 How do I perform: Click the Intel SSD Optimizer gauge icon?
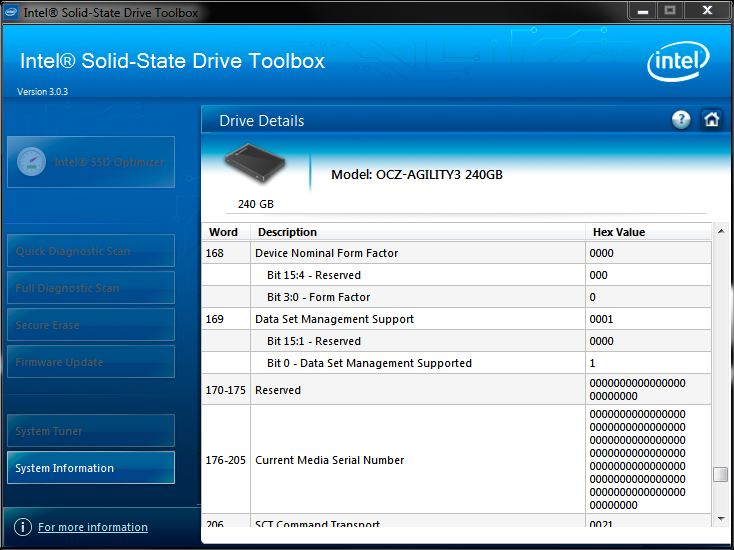pos(31,162)
